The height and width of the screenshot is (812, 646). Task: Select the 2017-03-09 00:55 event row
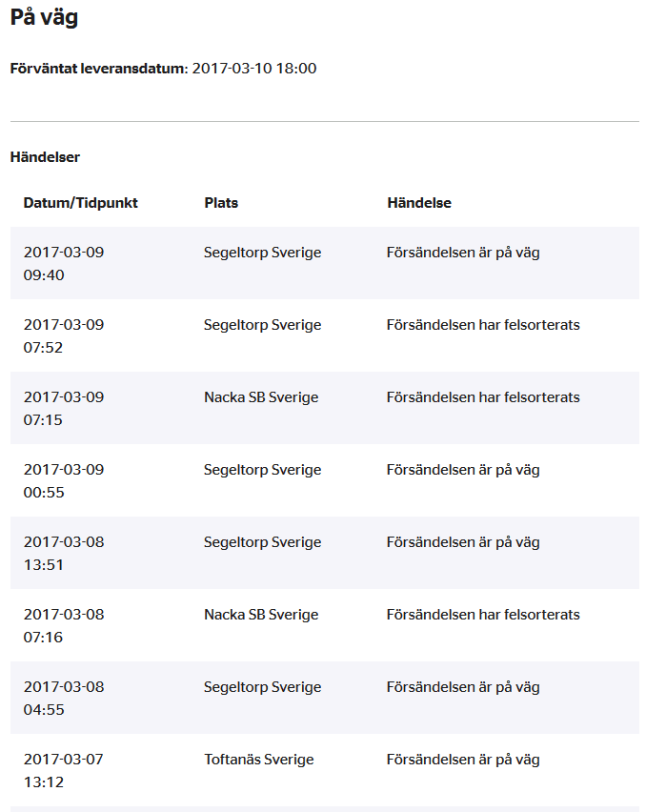click(x=325, y=480)
